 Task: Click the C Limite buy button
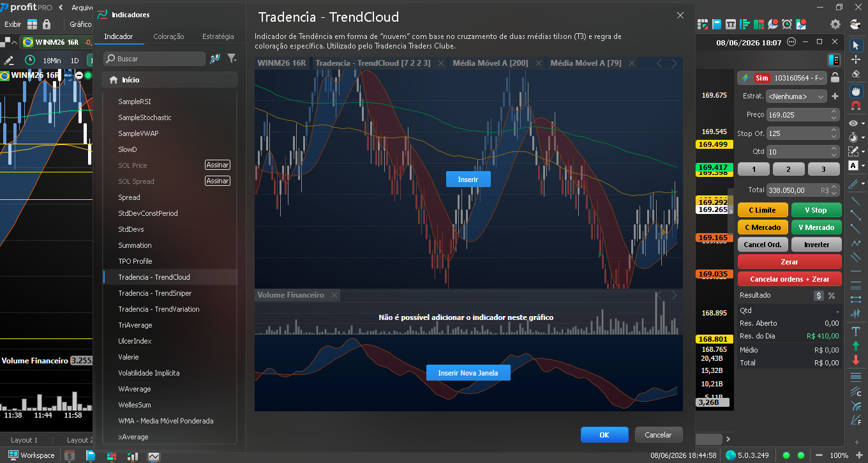pyautogui.click(x=762, y=210)
